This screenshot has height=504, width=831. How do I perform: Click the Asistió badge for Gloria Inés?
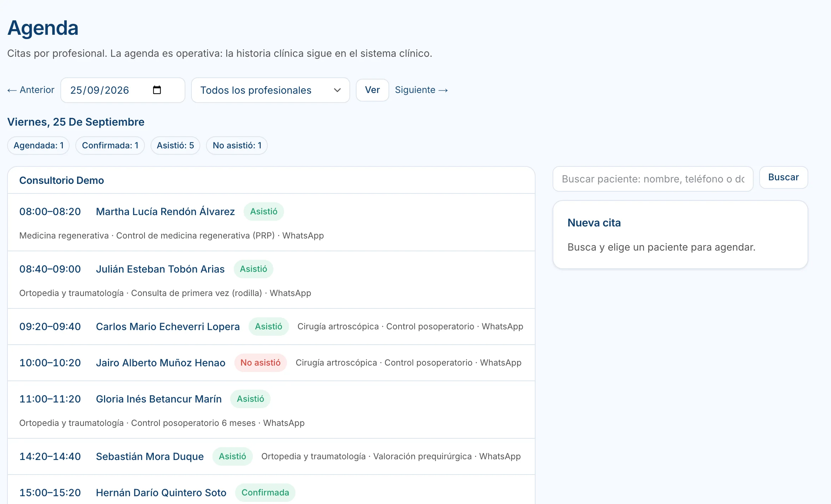point(250,399)
